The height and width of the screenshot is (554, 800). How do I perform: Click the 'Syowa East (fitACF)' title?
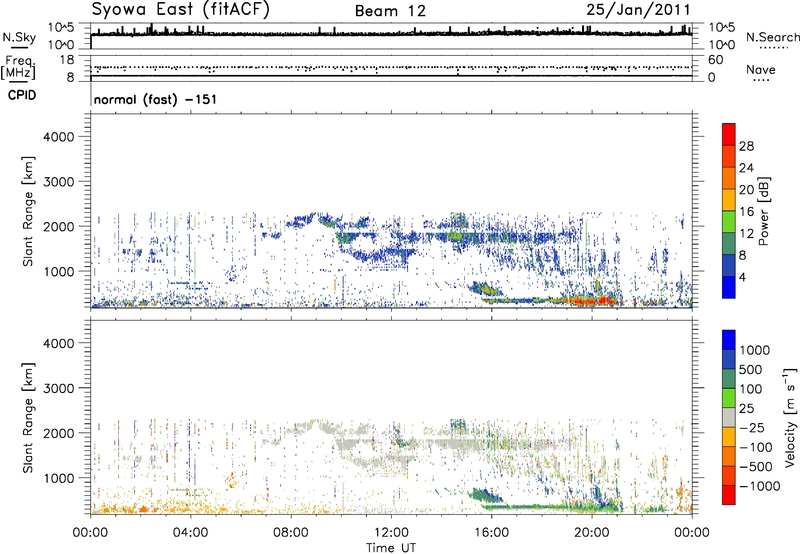[x=181, y=10]
